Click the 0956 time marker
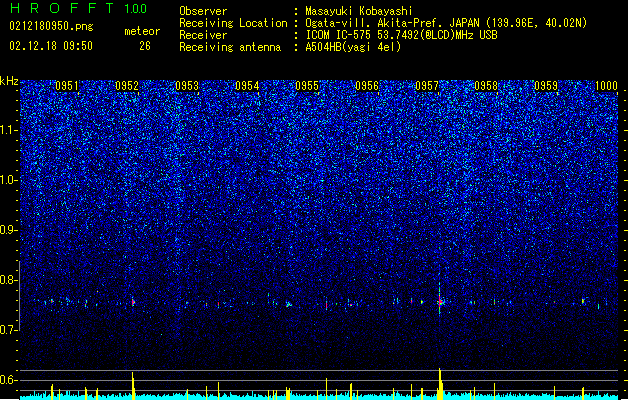 (x=367, y=86)
